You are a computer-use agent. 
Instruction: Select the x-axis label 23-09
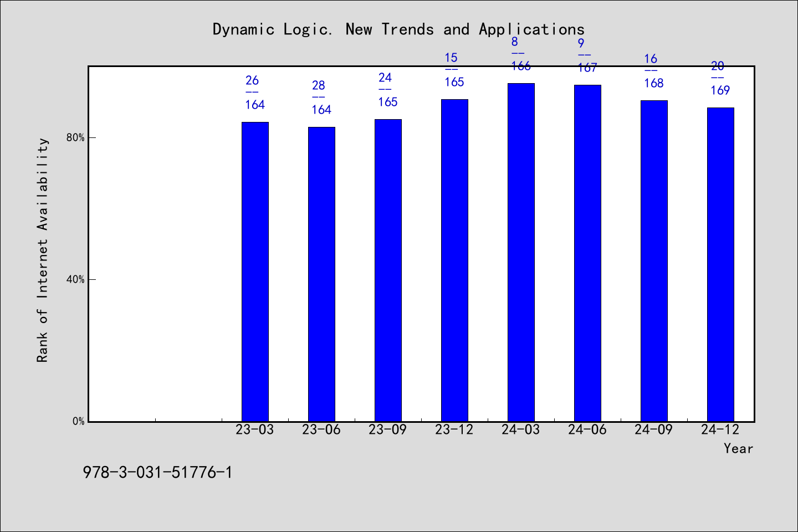pyautogui.click(x=388, y=429)
